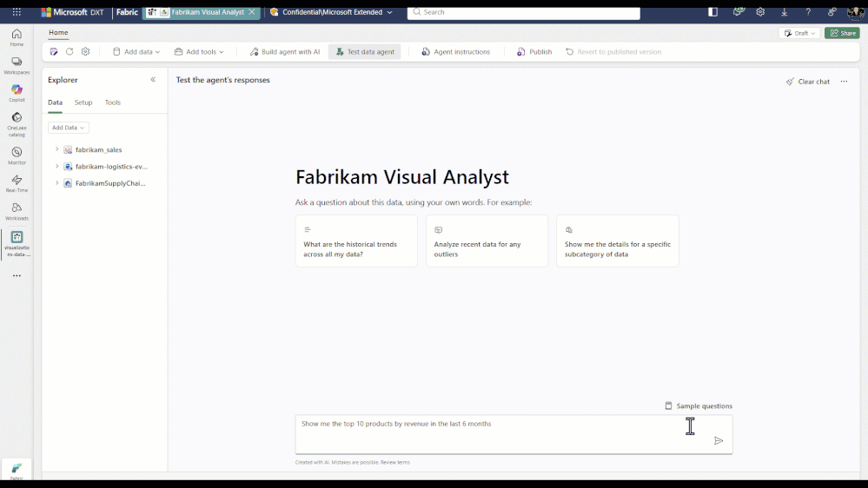Open help question mark icon
Image resolution: width=868 pixels, height=488 pixels.
(808, 11)
